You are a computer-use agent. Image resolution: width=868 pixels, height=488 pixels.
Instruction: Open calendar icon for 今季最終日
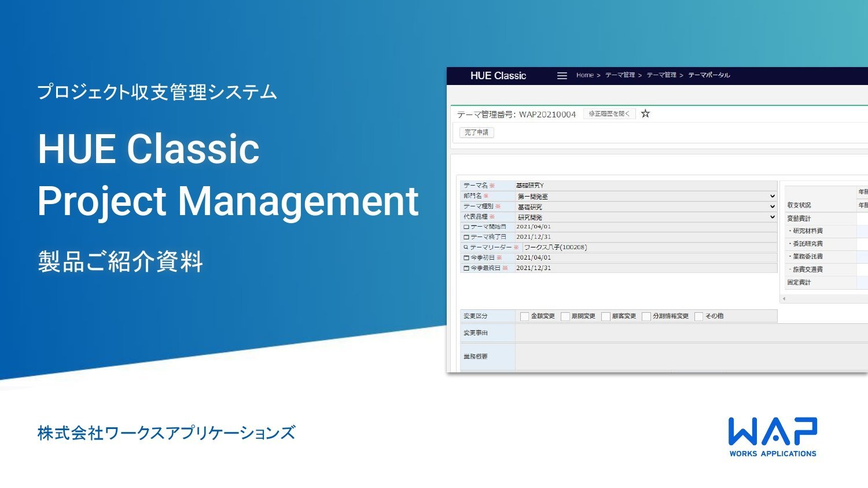(x=466, y=268)
